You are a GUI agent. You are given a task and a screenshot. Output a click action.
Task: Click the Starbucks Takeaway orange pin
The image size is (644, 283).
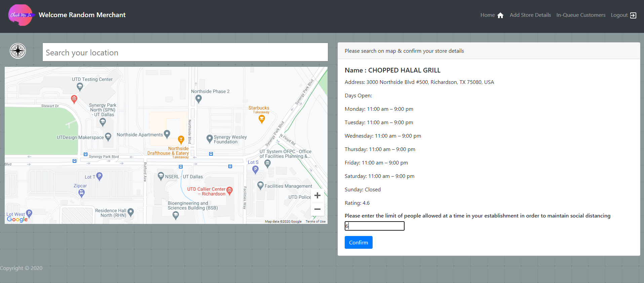coord(262,119)
